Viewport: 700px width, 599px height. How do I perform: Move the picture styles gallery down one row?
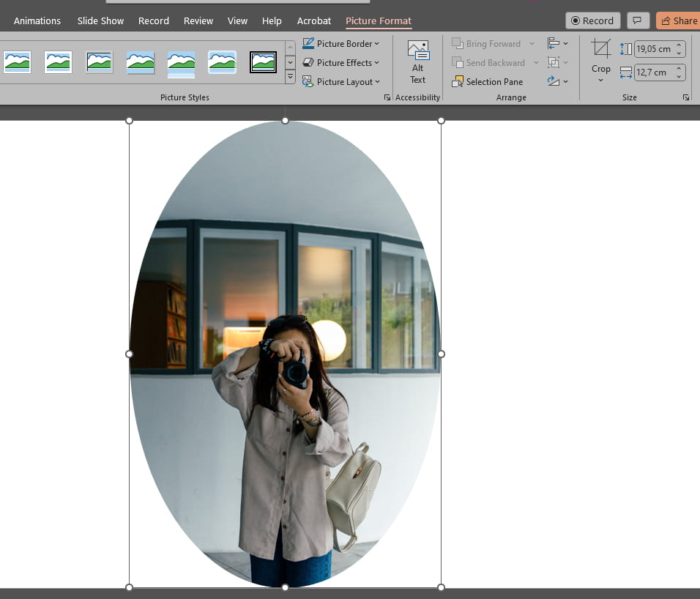(290, 62)
